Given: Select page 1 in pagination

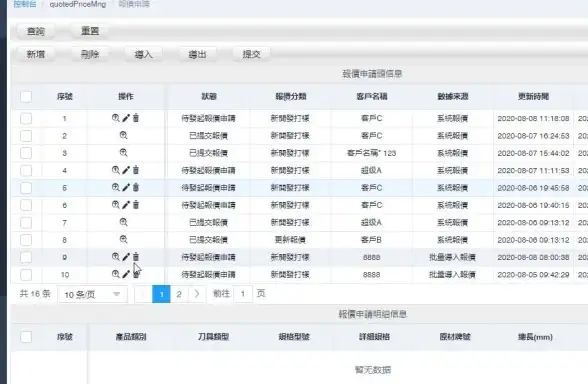Looking at the screenshot, I should tap(161, 294).
